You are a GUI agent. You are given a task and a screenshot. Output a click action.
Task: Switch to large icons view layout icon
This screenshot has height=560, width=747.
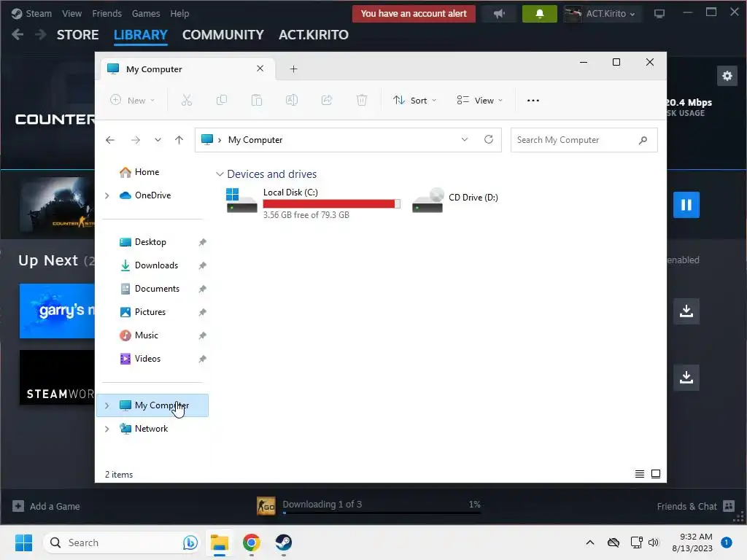point(656,474)
